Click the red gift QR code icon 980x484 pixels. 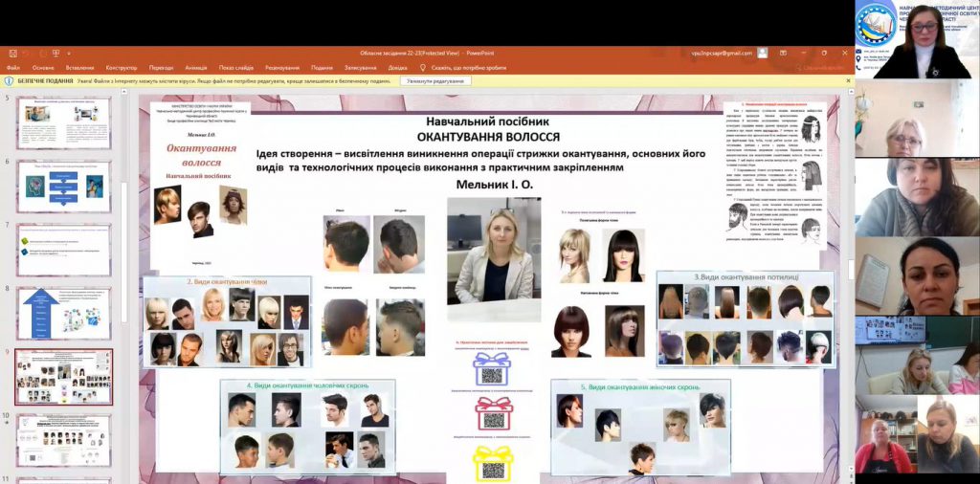493,415
